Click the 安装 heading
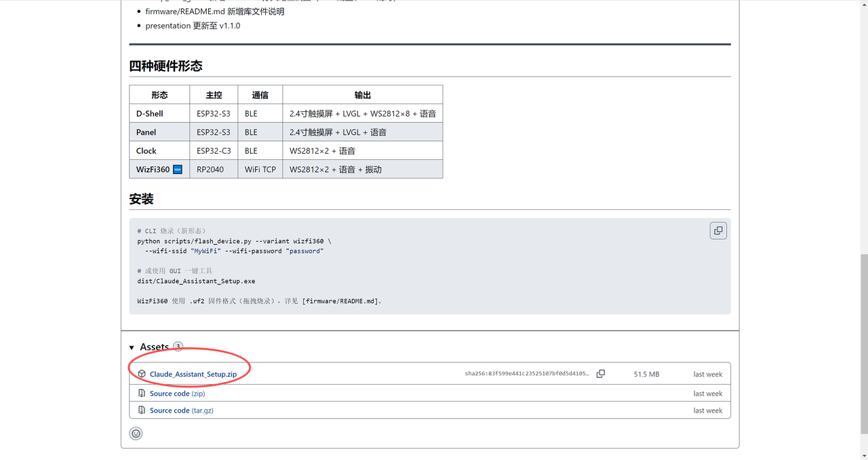 click(141, 198)
